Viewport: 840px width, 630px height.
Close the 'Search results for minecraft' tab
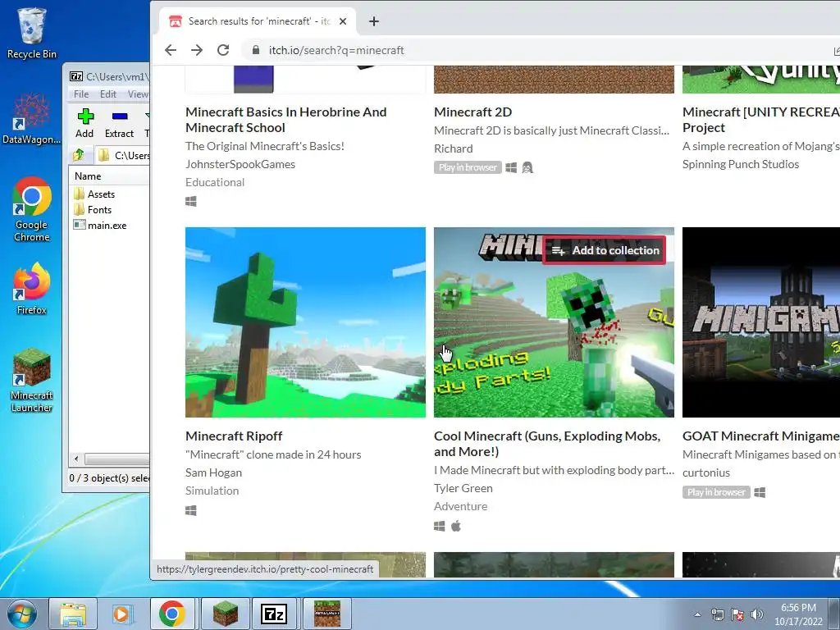(343, 21)
